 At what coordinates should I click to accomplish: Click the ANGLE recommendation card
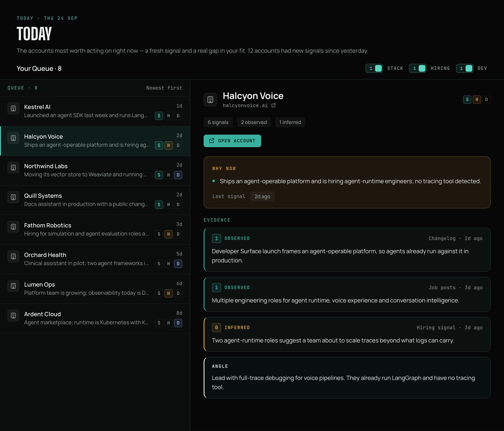pyautogui.click(x=347, y=378)
